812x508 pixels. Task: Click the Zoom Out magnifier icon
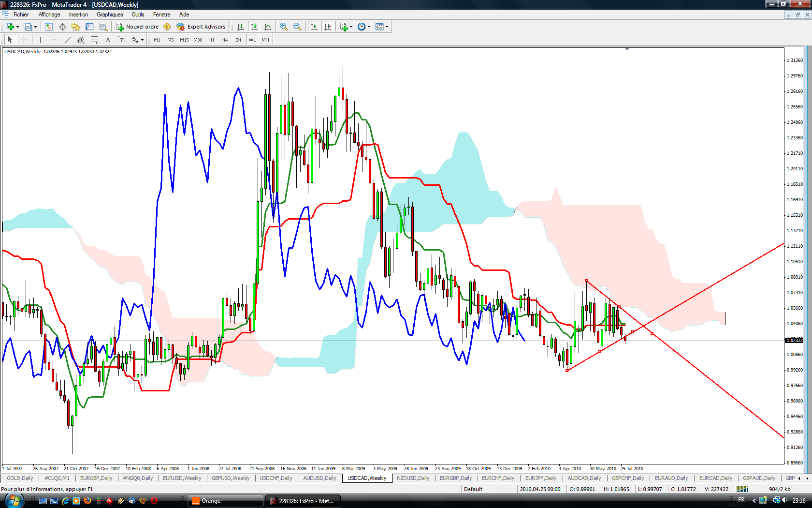tap(297, 27)
